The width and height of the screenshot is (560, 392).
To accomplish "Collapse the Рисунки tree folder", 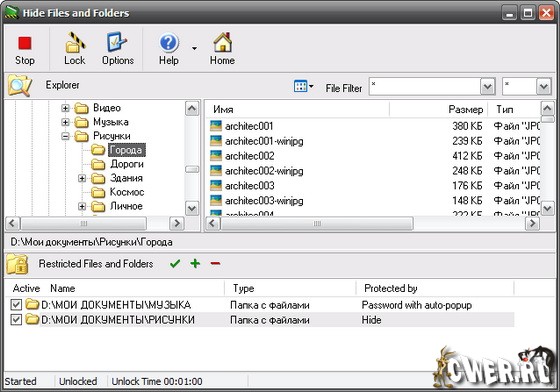I will point(65,136).
